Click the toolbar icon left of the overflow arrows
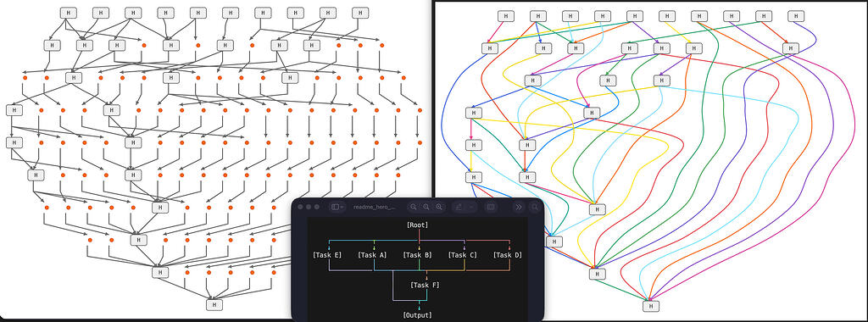Image resolution: width=868 pixels, height=322 pixels. [x=491, y=207]
